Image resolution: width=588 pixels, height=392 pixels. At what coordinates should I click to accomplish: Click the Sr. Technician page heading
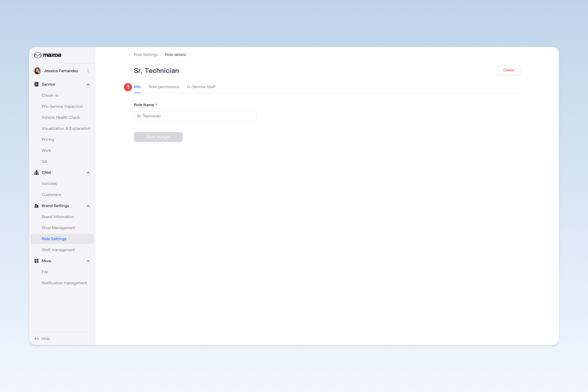point(156,71)
